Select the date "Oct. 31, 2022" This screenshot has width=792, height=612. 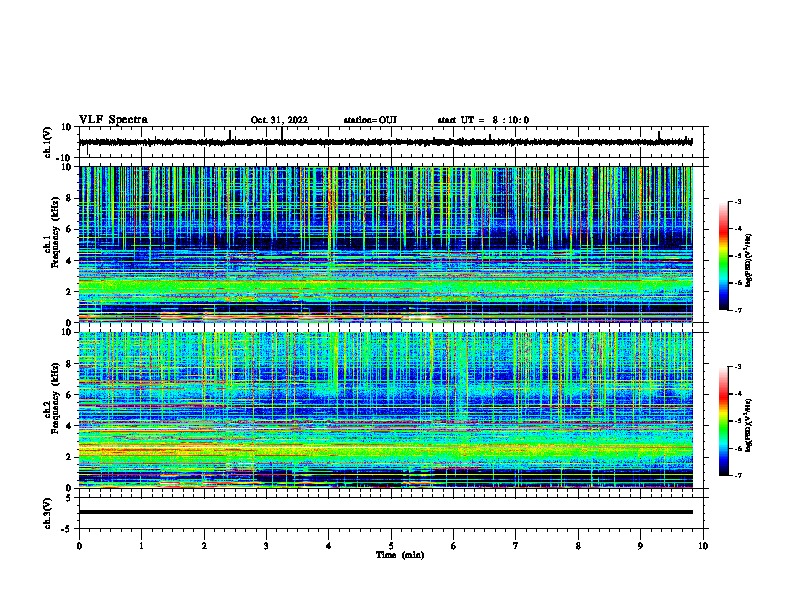coord(279,120)
